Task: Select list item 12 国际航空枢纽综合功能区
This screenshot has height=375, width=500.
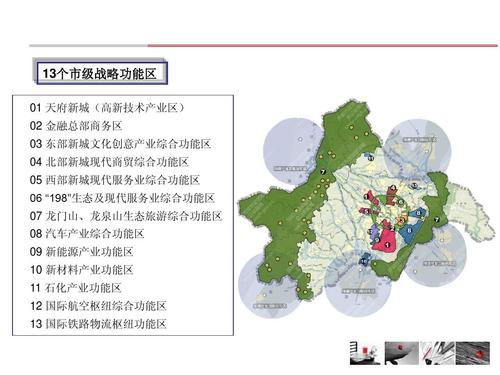Action: [98, 306]
